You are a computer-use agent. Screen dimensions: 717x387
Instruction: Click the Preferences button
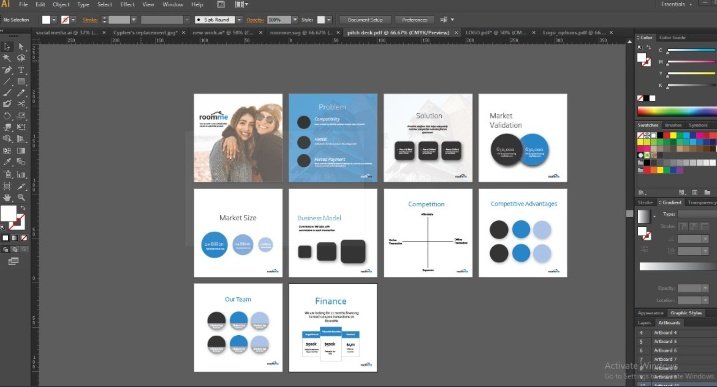[x=414, y=20]
